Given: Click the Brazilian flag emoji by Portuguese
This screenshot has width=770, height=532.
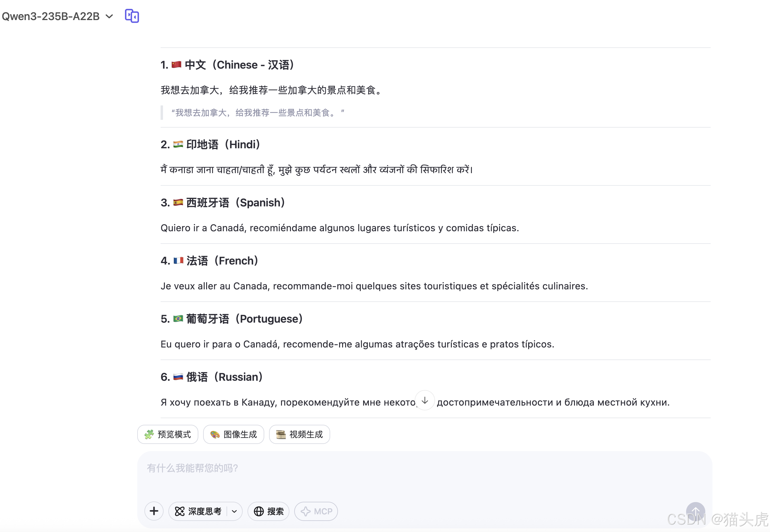Looking at the screenshot, I should coord(178,319).
